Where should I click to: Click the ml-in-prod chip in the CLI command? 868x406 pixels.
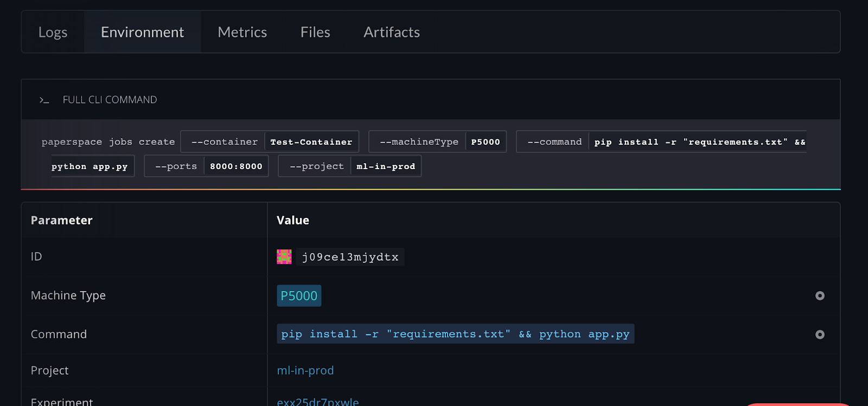(386, 166)
